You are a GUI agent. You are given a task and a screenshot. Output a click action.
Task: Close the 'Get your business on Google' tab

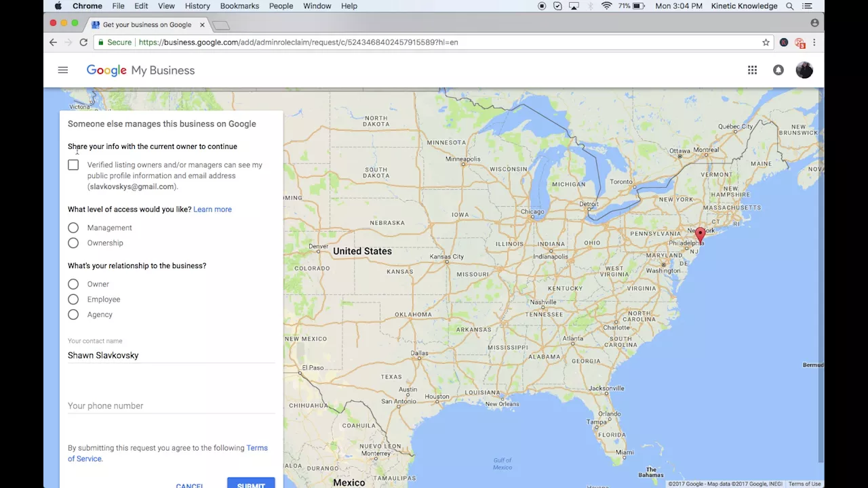click(x=202, y=24)
